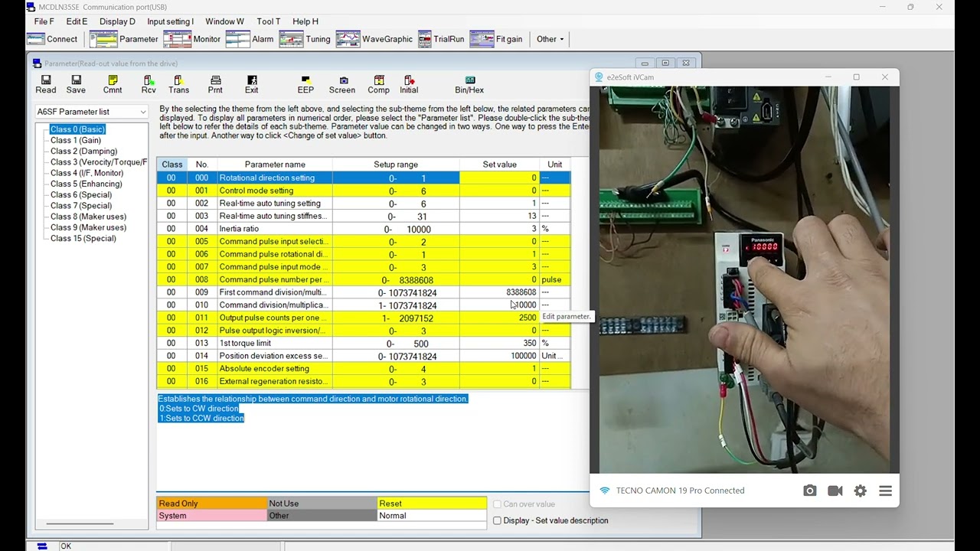Open the Other toolbar dropdown
This screenshot has height=551, width=980.
[550, 39]
